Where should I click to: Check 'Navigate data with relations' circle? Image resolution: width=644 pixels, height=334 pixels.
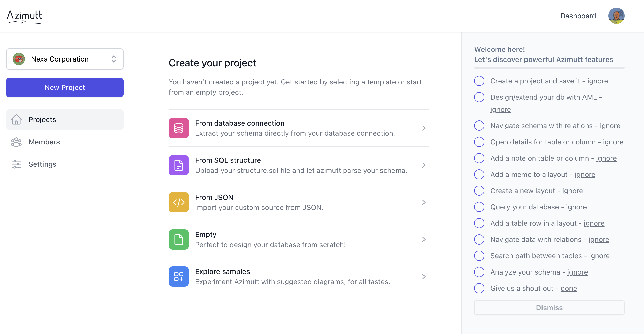[479, 239]
